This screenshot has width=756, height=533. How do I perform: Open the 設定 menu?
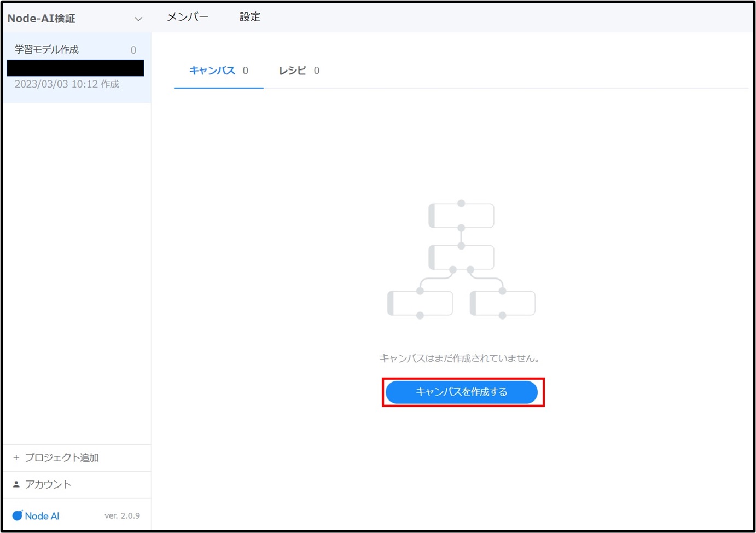click(250, 17)
